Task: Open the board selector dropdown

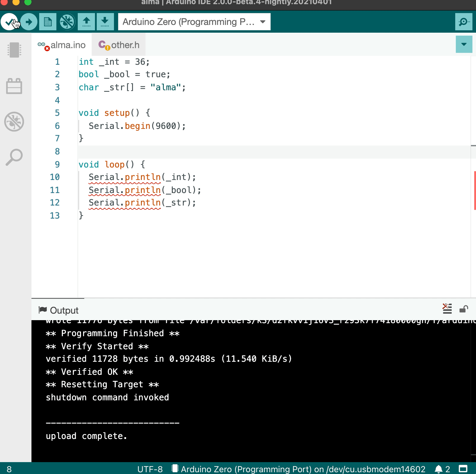Action: [x=194, y=22]
